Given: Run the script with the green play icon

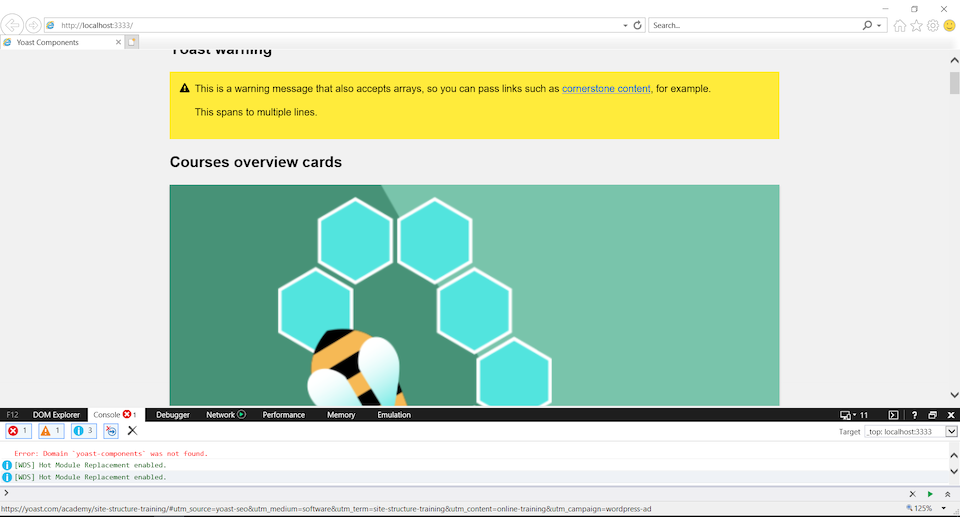Looking at the screenshot, I should pyautogui.click(x=930, y=494).
